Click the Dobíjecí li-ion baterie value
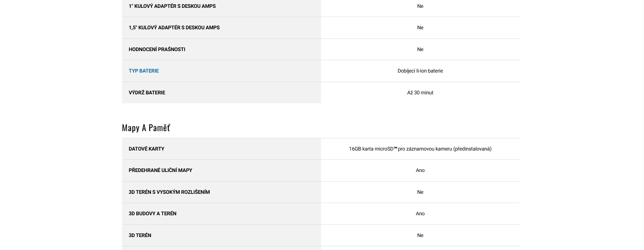Image resolution: width=644 pixels, height=250 pixels. click(420, 71)
